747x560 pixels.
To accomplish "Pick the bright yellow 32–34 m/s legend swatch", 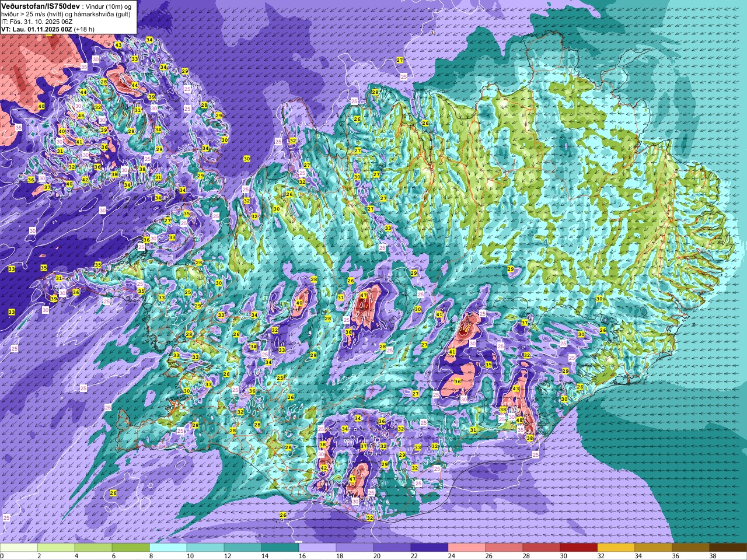I will [616, 548].
